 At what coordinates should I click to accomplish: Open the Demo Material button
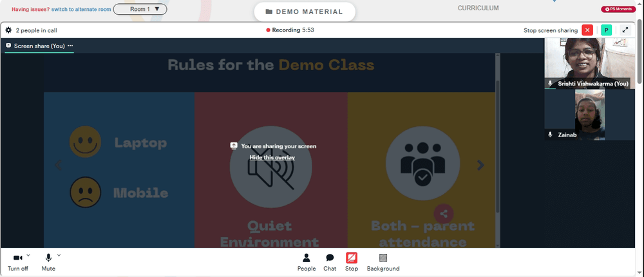(x=305, y=12)
